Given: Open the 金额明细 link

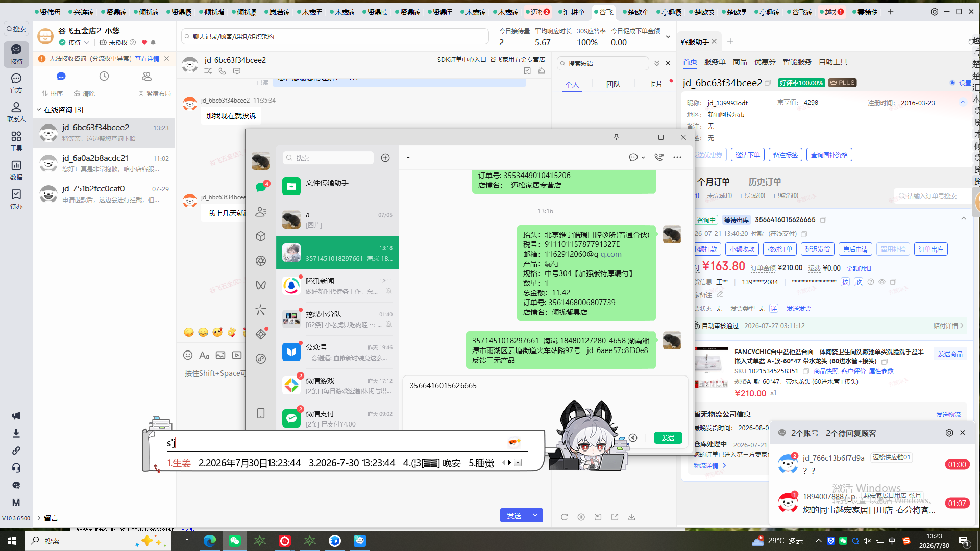Looking at the screenshot, I should [x=859, y=268].
